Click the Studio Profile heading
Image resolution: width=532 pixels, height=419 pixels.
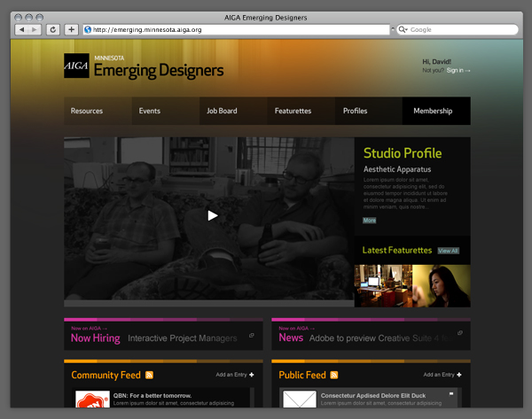coord(403,153)
